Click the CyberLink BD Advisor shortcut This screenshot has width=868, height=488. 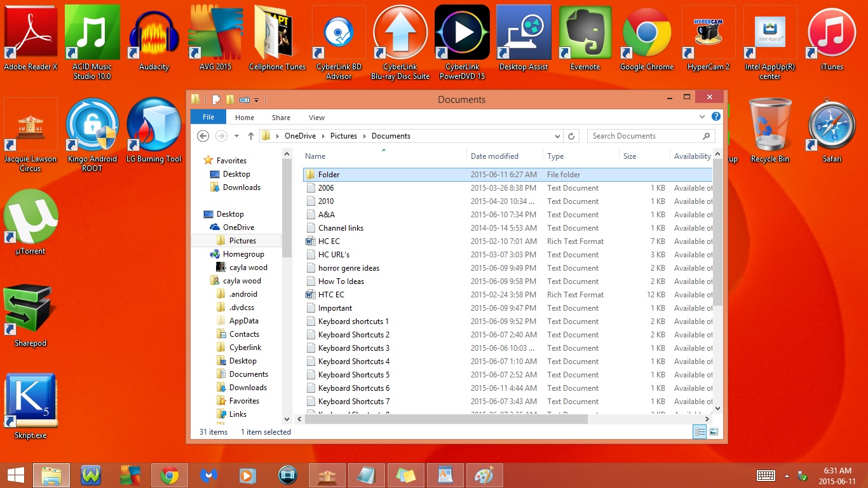pyautogui.click(x=339, y=43)
